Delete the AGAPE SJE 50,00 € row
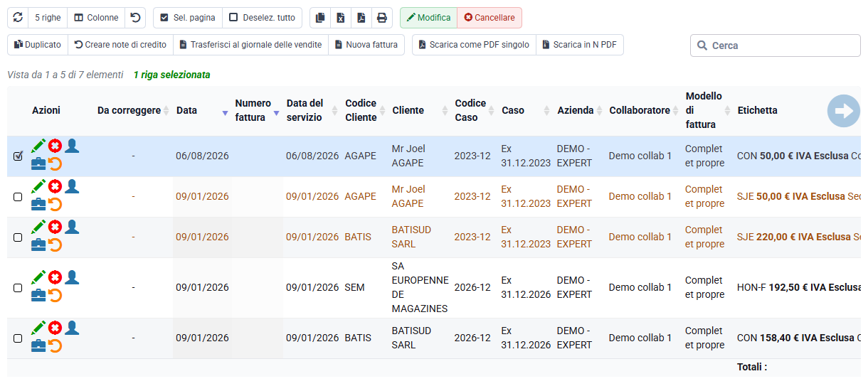 (x=55, y=186)
